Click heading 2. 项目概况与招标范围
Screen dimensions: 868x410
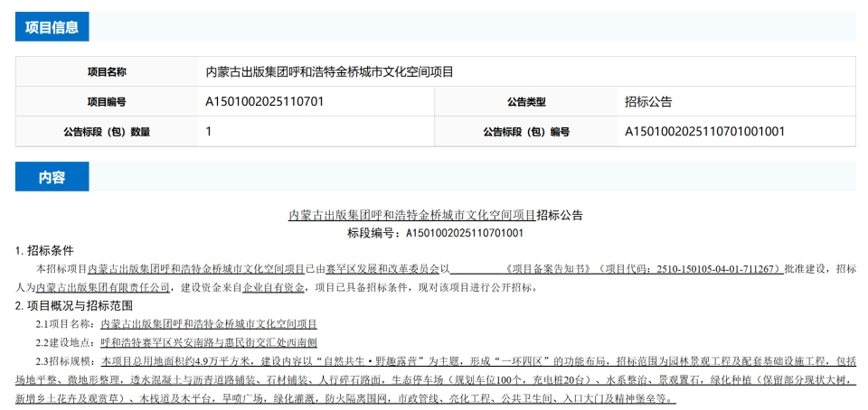coord(73,305)
